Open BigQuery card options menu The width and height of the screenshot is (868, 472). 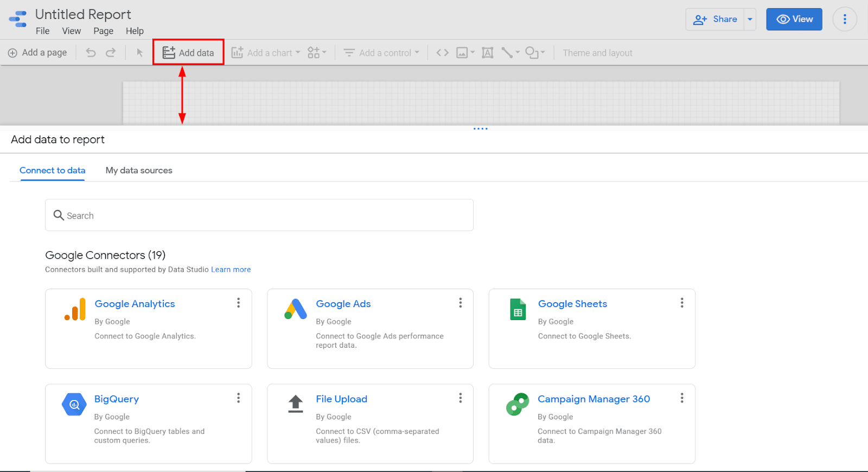(x=238, y=398)
